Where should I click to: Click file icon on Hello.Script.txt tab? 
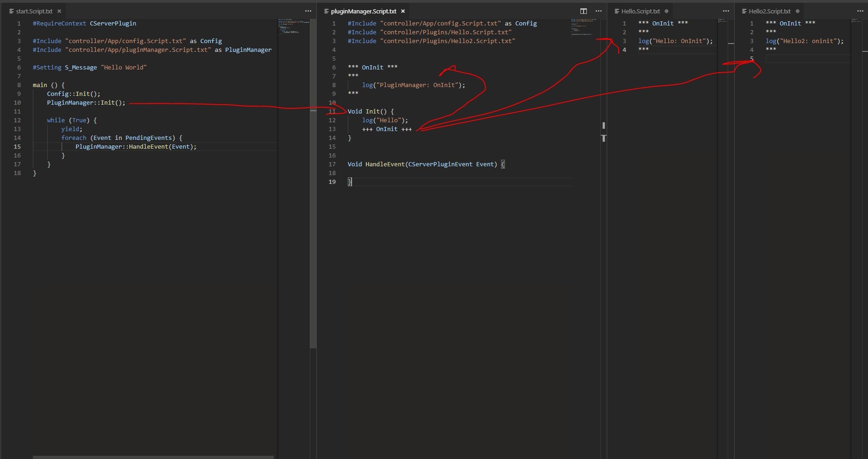pos(617,11)
